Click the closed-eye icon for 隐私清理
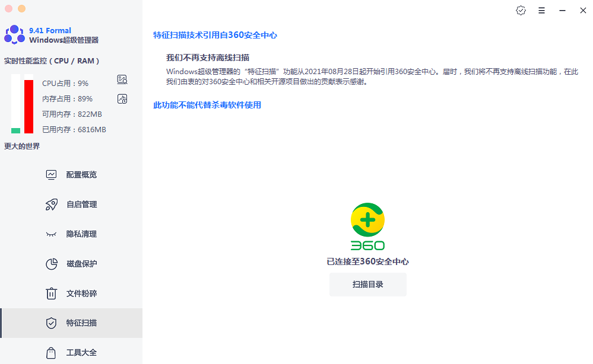Screen dimensions: 593x364 tap(52, 234)
